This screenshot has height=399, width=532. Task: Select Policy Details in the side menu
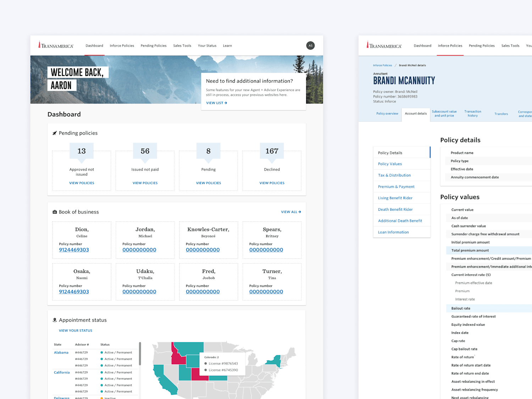[x=402, y=153]
